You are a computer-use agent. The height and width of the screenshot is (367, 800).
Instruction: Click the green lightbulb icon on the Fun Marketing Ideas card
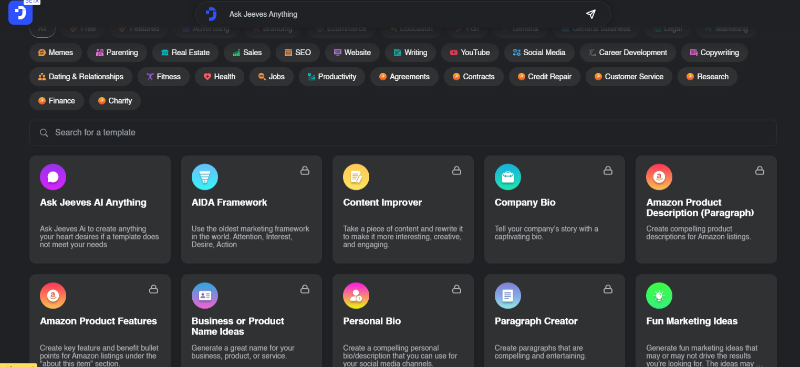pos(659,296)
